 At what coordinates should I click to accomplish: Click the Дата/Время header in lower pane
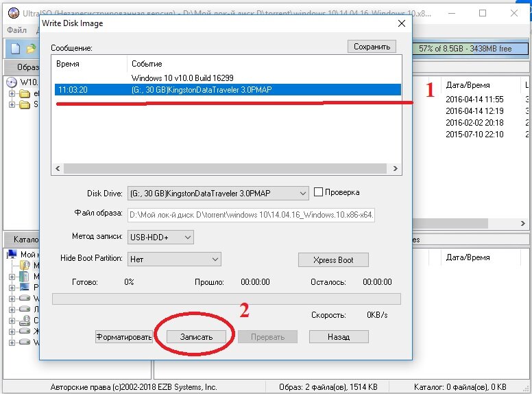click(468, 257)
